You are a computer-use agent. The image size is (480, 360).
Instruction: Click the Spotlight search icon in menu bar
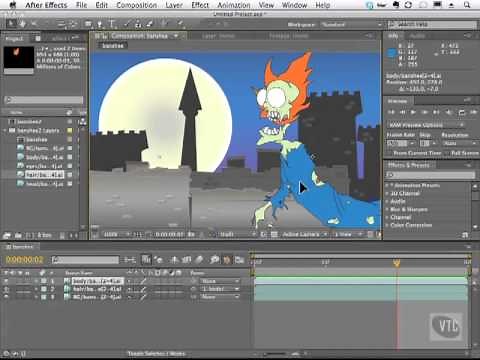pos(468,5)
